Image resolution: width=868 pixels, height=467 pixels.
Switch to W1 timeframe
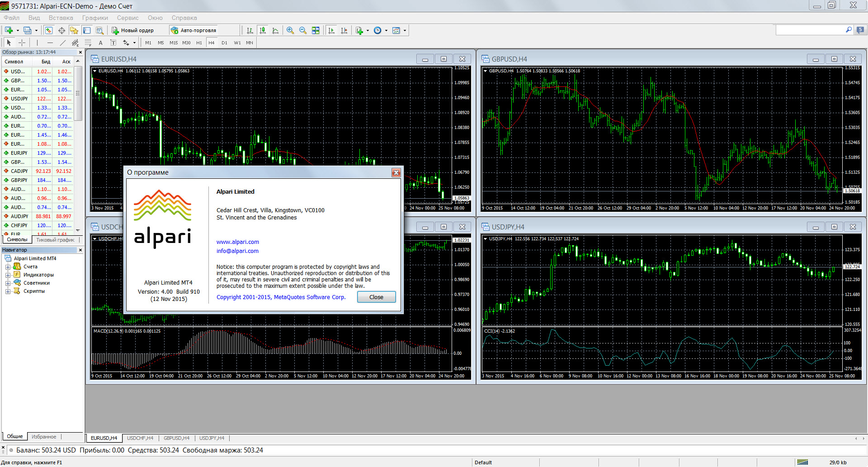pyautogui.click(x=237, y=43)
